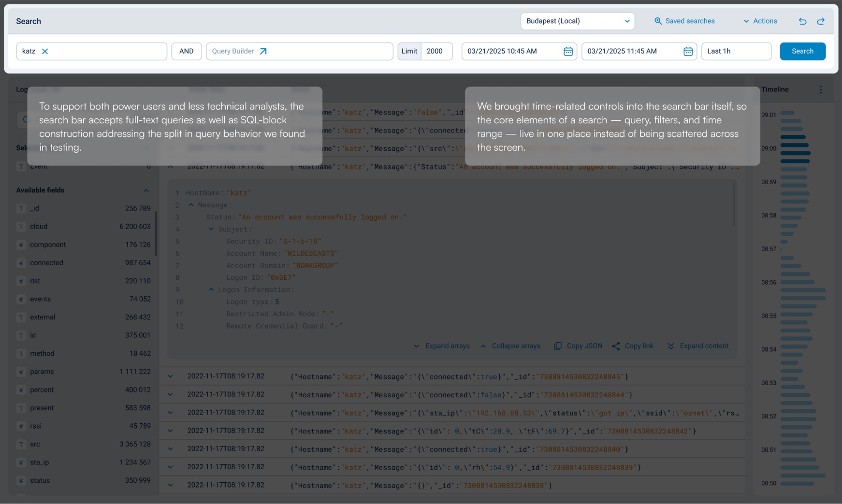
Task: Click type icon beside src field
Action: [x=21, y=444]
